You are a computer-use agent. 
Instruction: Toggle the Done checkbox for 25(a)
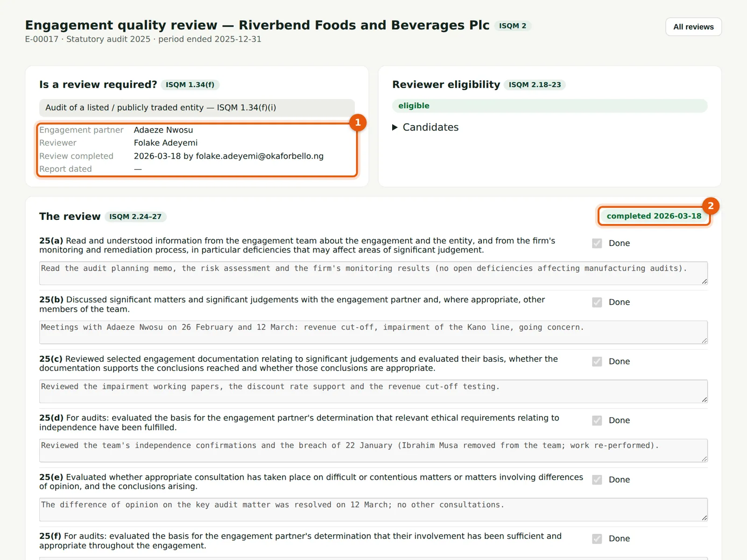click(x=597, y=243)
